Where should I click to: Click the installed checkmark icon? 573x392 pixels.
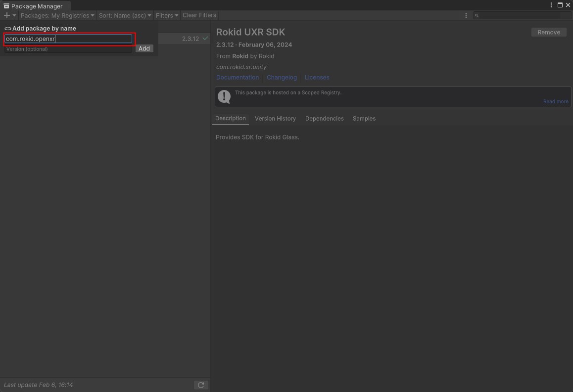(x=205, y=39)
